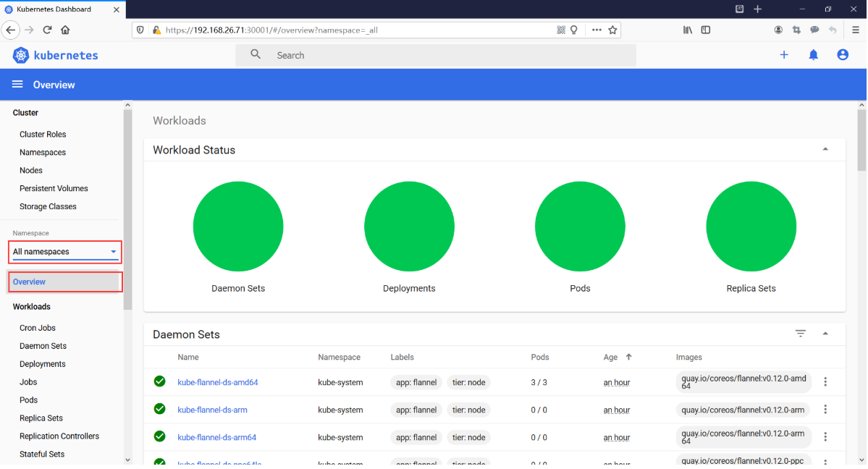Create new resource with plus icon
This screenshot has height=469, width=868.
click(784, 55)
